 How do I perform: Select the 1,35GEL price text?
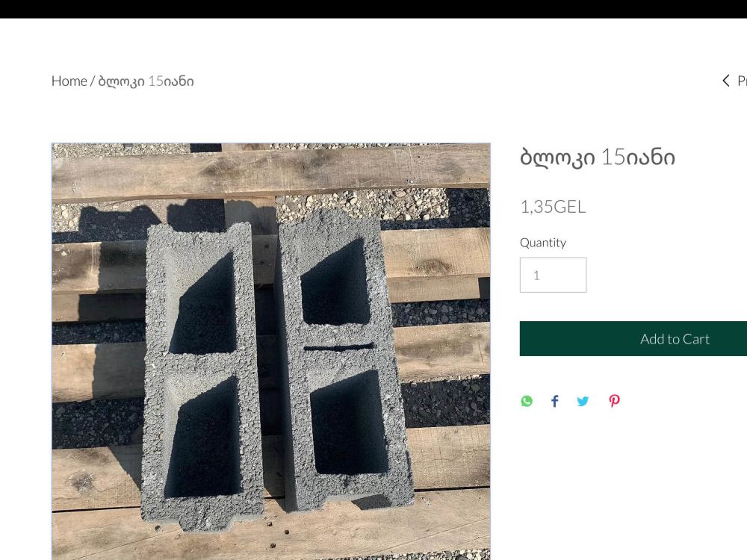pos(553,207)
